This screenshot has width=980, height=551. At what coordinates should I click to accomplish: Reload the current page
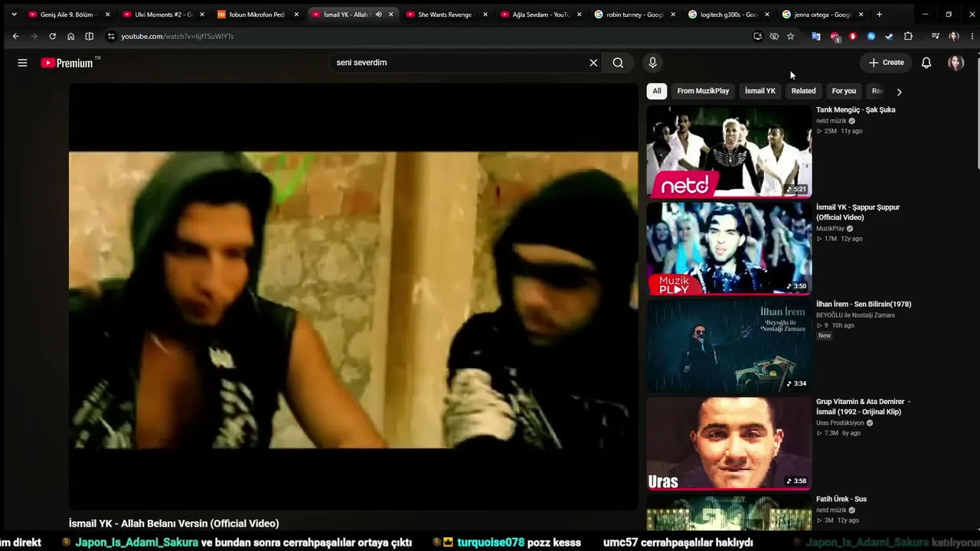tap(52, 36)
